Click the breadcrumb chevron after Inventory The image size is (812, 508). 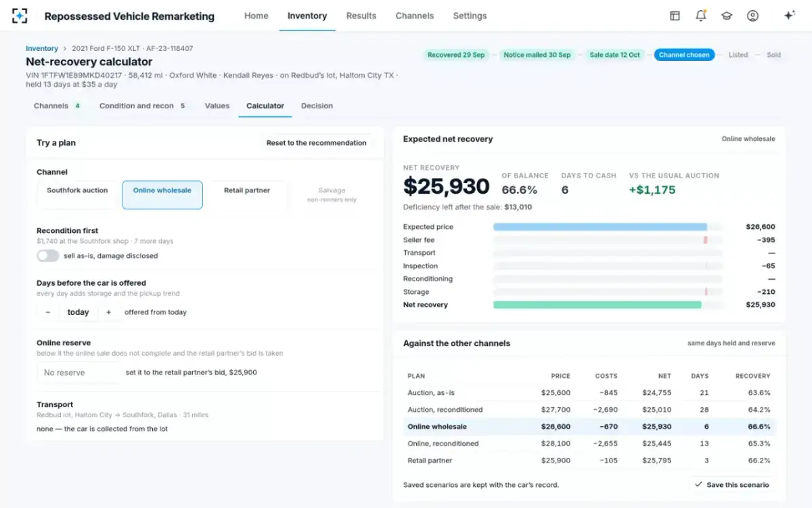(65, 49)
